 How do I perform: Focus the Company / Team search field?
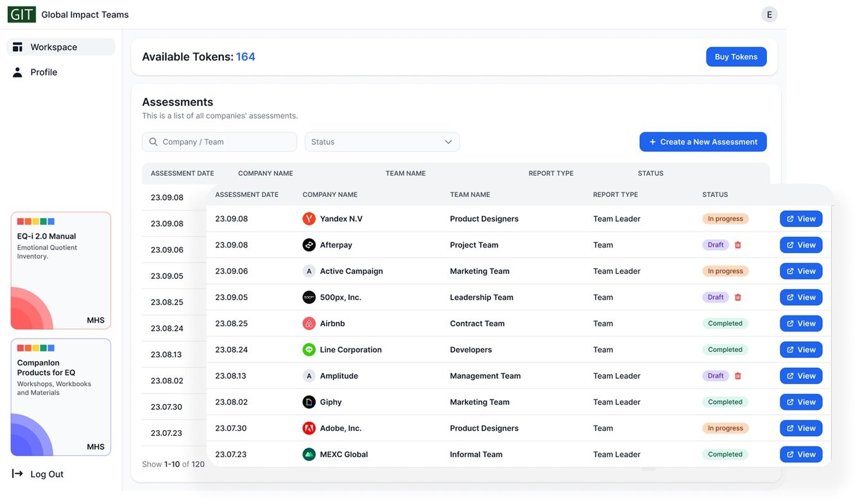tap(219, 142)
